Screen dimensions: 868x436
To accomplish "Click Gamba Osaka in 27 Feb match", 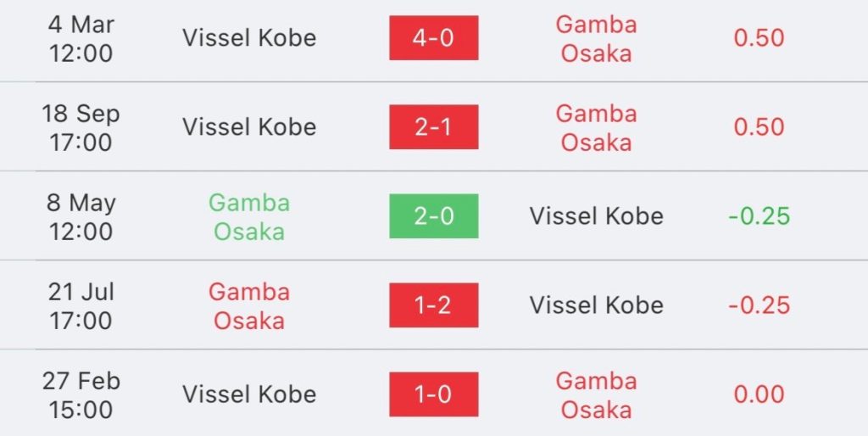I will pos(596,395).
